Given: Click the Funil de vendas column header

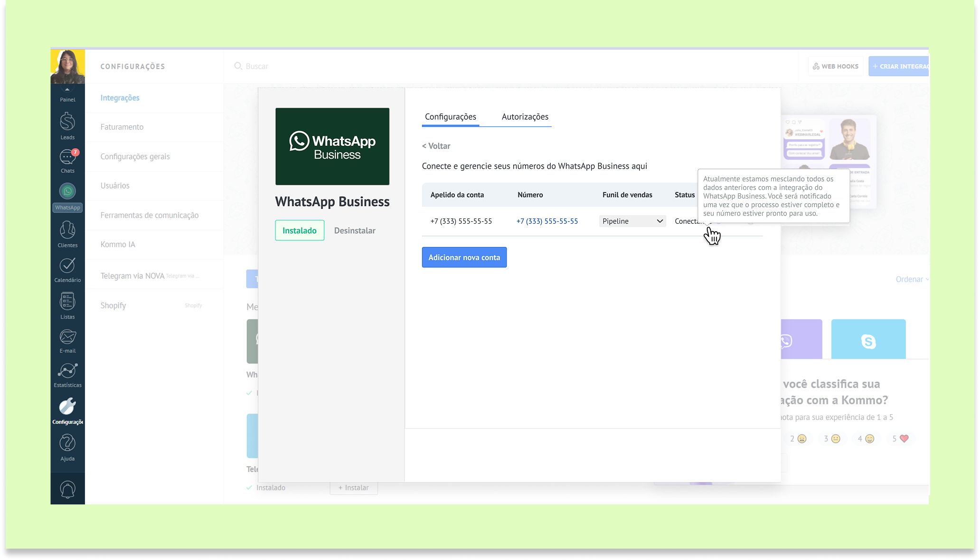Looking at the screenshot, I should coord(627,195).
